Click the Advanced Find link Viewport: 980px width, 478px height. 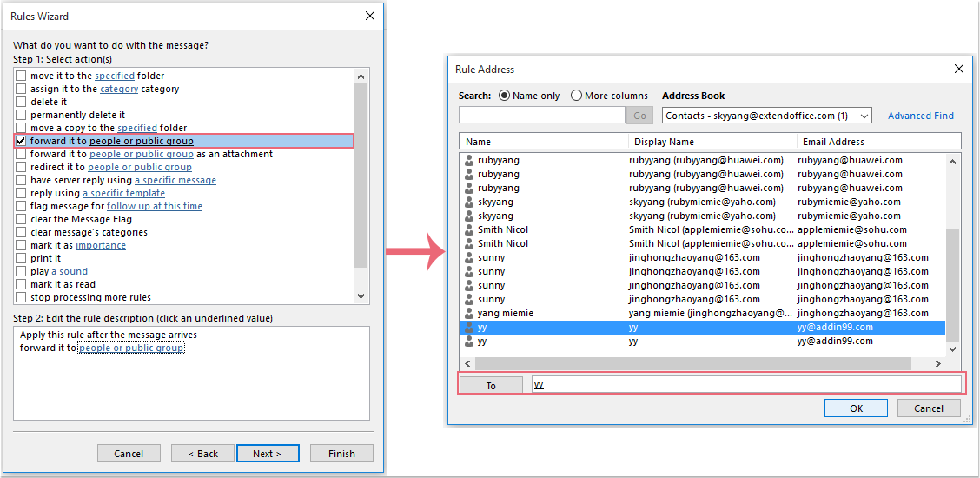tap(920, 116)
